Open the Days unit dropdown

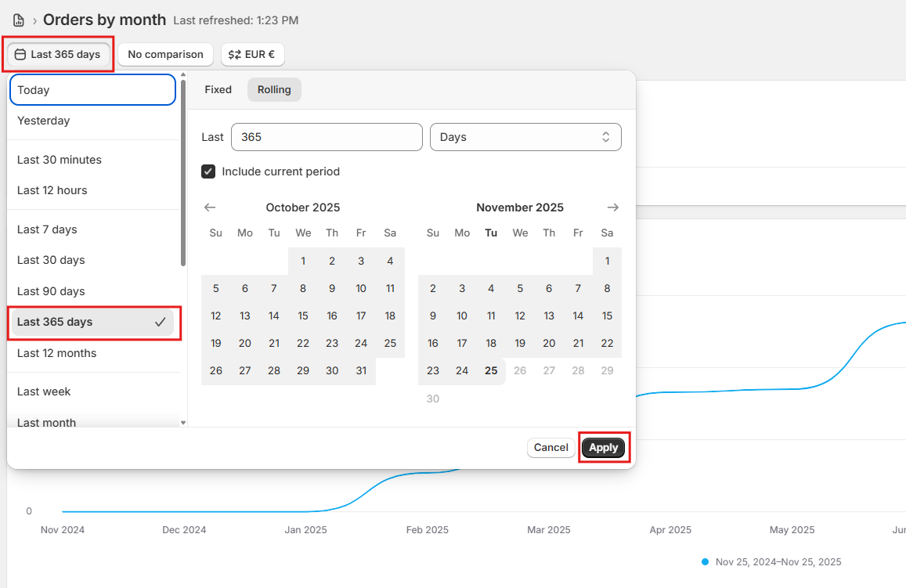point(525,137)
